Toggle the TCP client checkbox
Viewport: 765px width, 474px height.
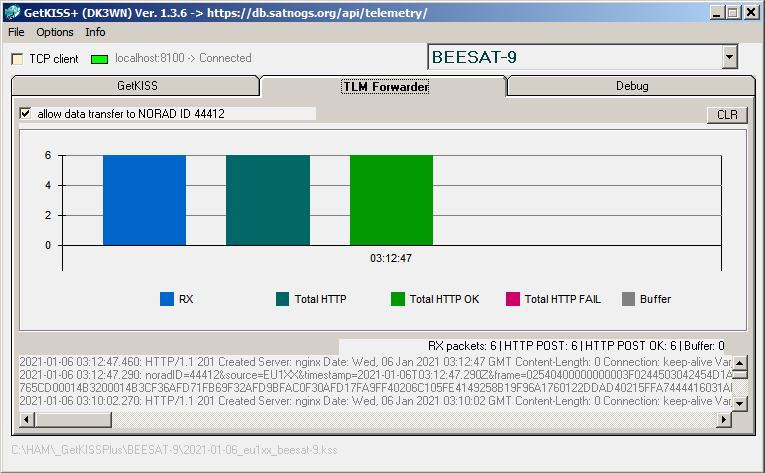[x=17, y=59]
